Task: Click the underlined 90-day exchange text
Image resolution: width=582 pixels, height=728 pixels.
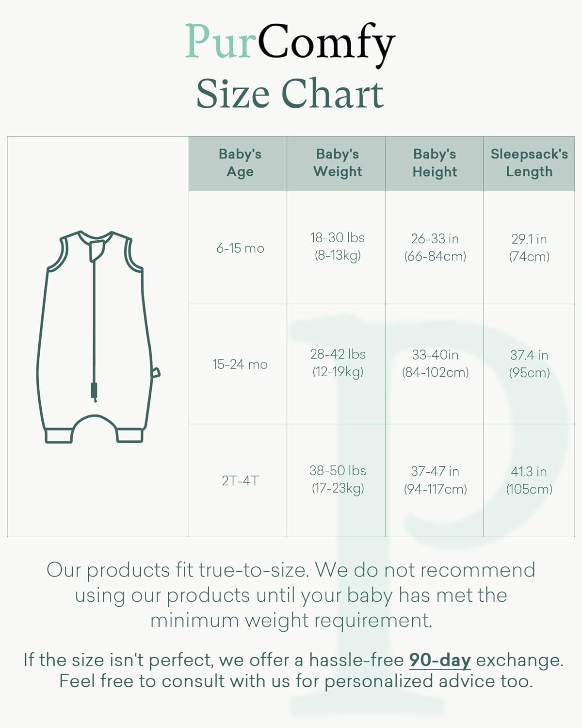Action: (x=440, y=660)
